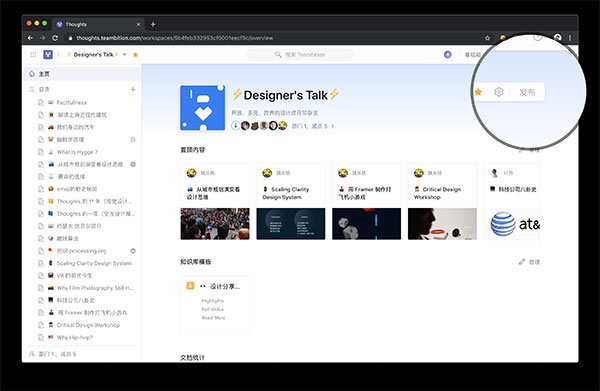
Task: Reload the page in browser toolbar
Action: pos(55,38)
